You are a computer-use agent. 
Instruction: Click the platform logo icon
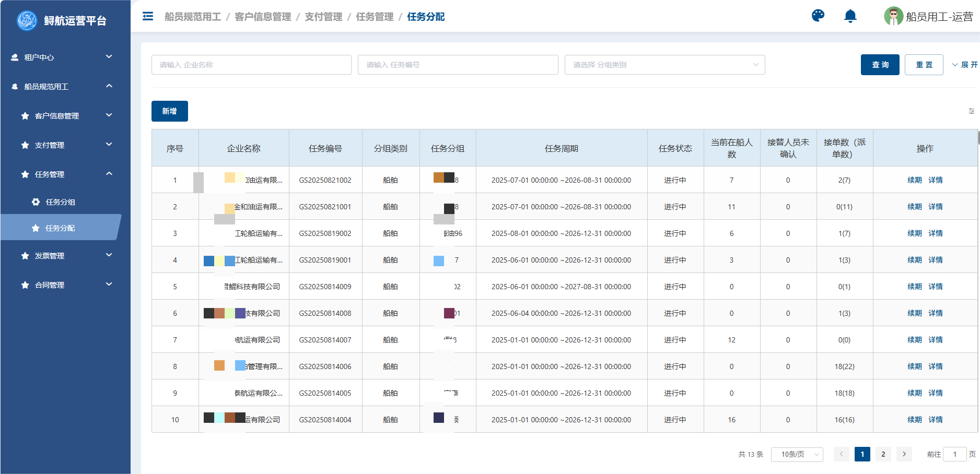[27, 21]
